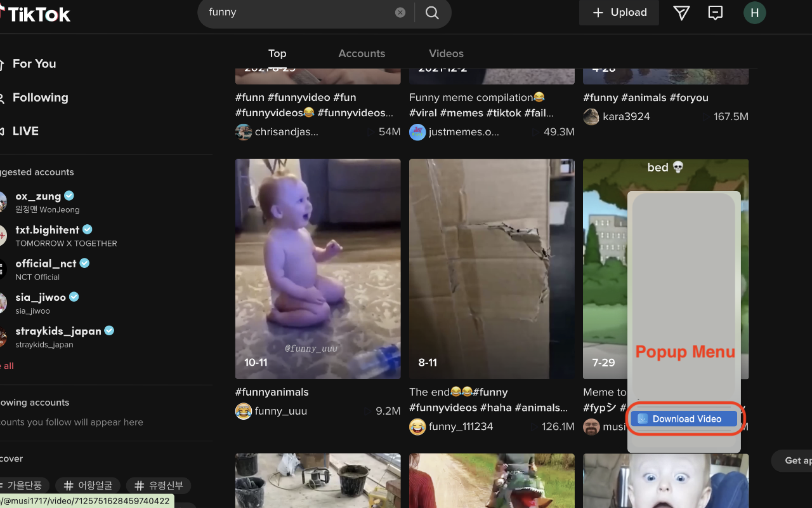812x508 pixels.
Task: Select the search magnifier icon
Action: (x=432, y=12)
